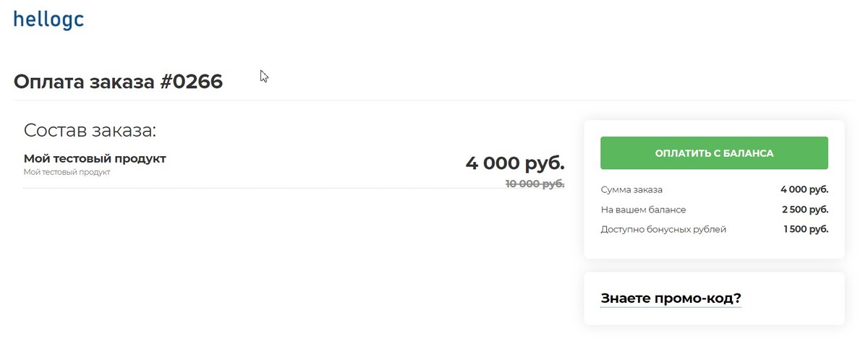868x352 pixels.
Task: Select the order sum value 4 000 руб.
Action: click(804, 189)
